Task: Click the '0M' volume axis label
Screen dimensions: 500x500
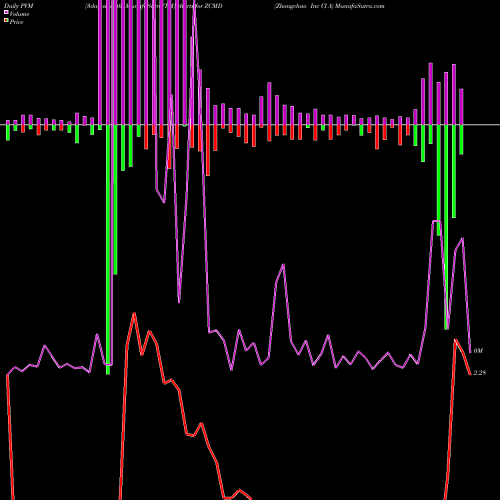Action: click(x=478, y=351)
